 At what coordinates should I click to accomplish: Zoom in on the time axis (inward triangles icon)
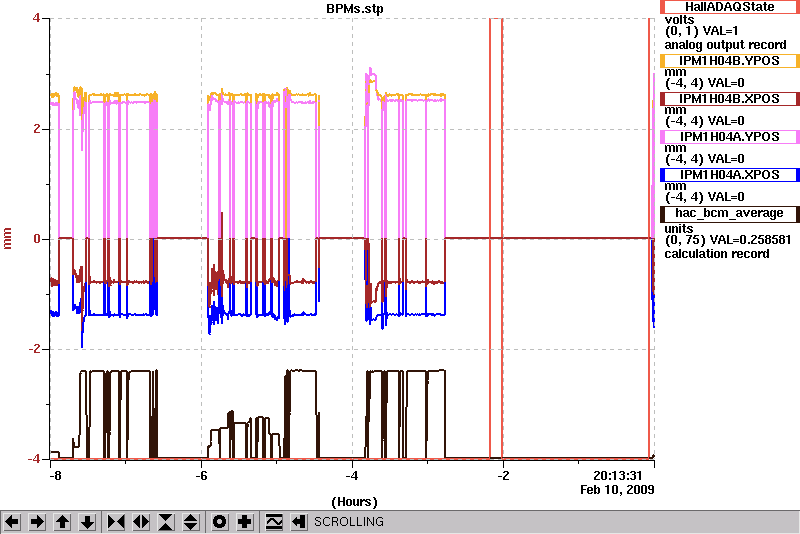click(116, 522)
